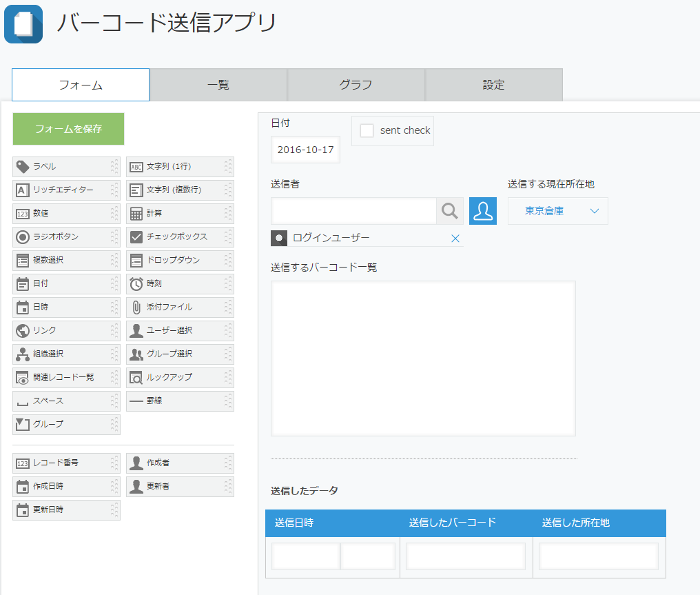Click the 送信するバーコード一覧 text area
Image resolution: width=700 pixels, height=595 pixels.
423,359
